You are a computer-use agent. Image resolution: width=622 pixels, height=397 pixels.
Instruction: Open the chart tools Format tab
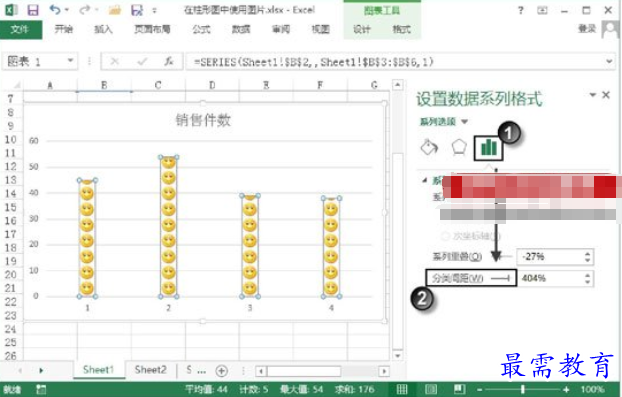401,29
